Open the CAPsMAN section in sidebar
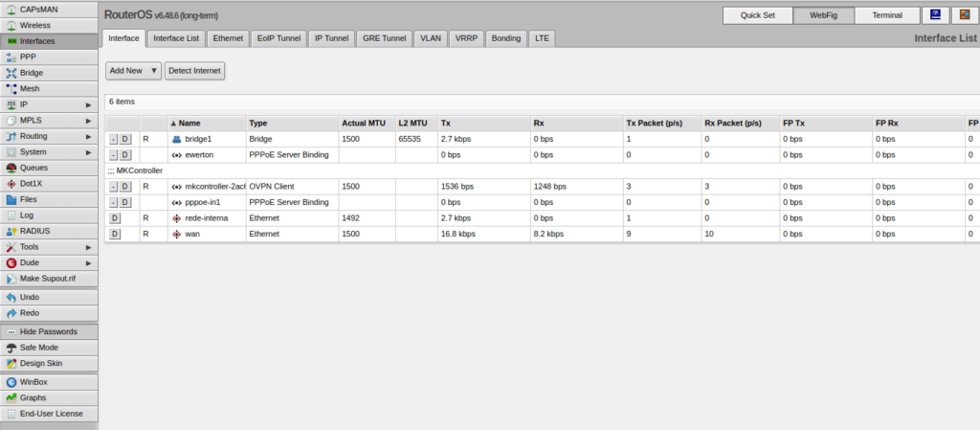980x430 pixels. [49, 10]
